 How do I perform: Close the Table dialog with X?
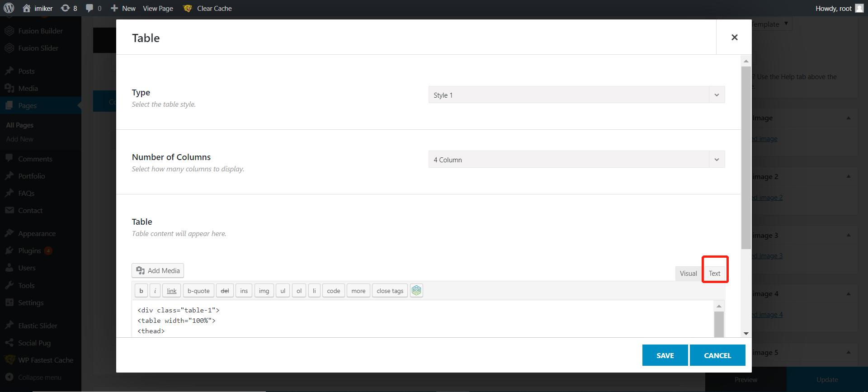pos(734,37)
